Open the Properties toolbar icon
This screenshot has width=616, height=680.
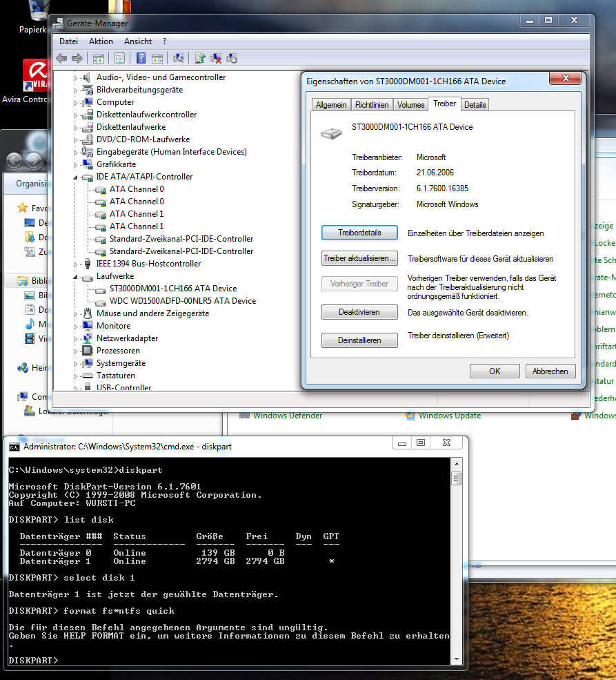[119, 58]
